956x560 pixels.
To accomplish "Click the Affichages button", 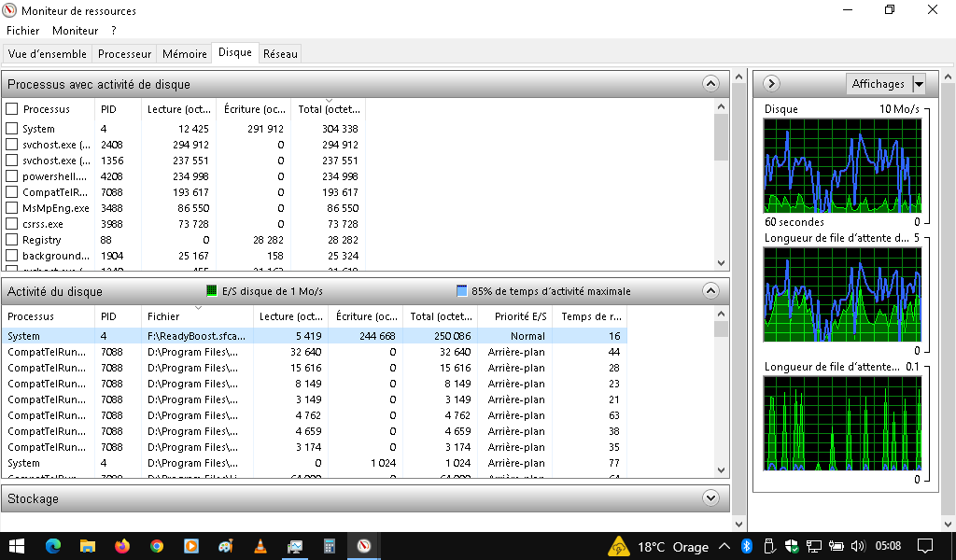I will (x=879, y=83).
